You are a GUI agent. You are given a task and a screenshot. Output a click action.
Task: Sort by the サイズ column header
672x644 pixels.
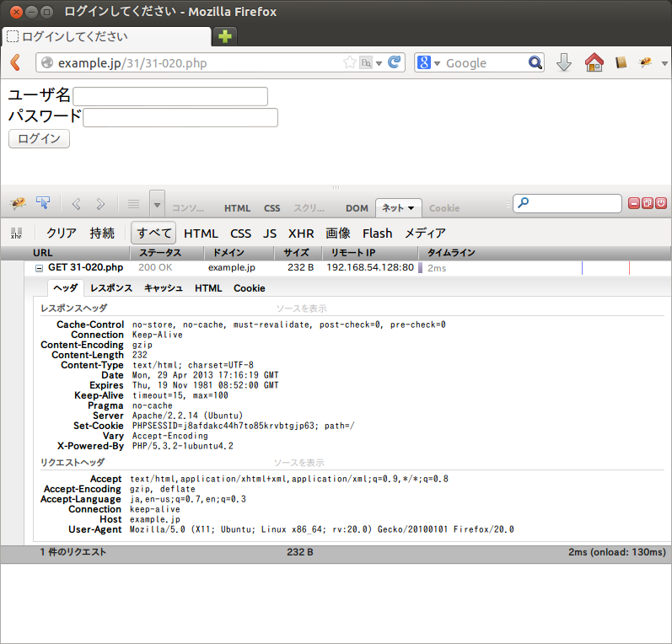pyautogui.click(x=298, y=253)
